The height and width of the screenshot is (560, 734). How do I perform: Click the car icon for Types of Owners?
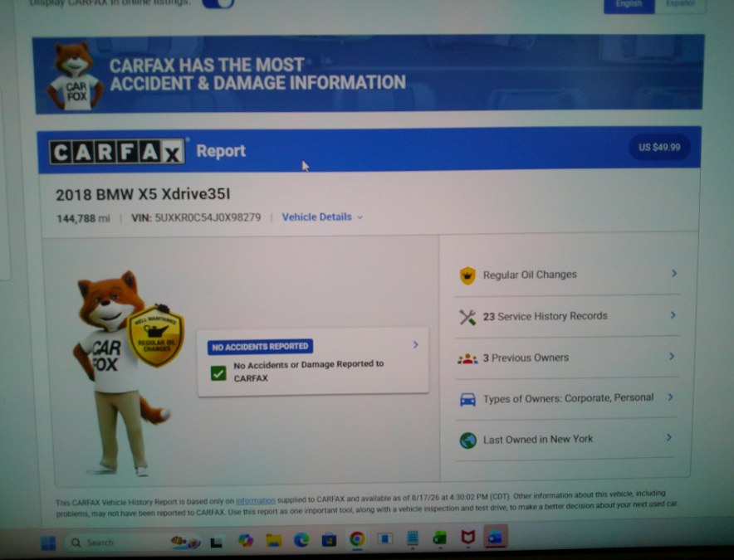pos(467,400)
